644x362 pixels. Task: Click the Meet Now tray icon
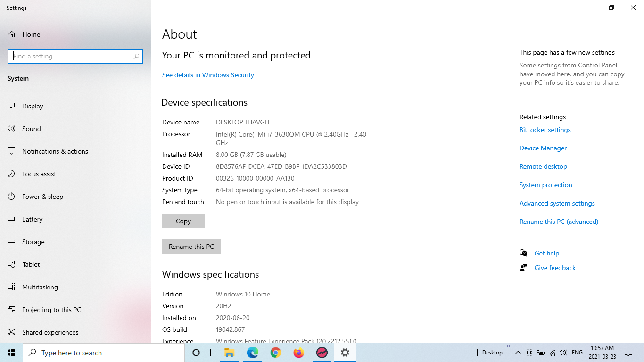click(529, 353)
